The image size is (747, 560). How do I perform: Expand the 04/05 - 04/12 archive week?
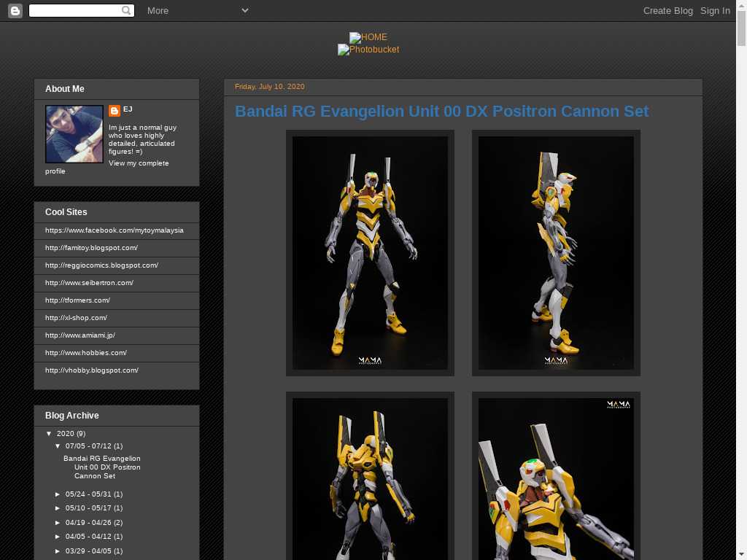pos(58,537)
